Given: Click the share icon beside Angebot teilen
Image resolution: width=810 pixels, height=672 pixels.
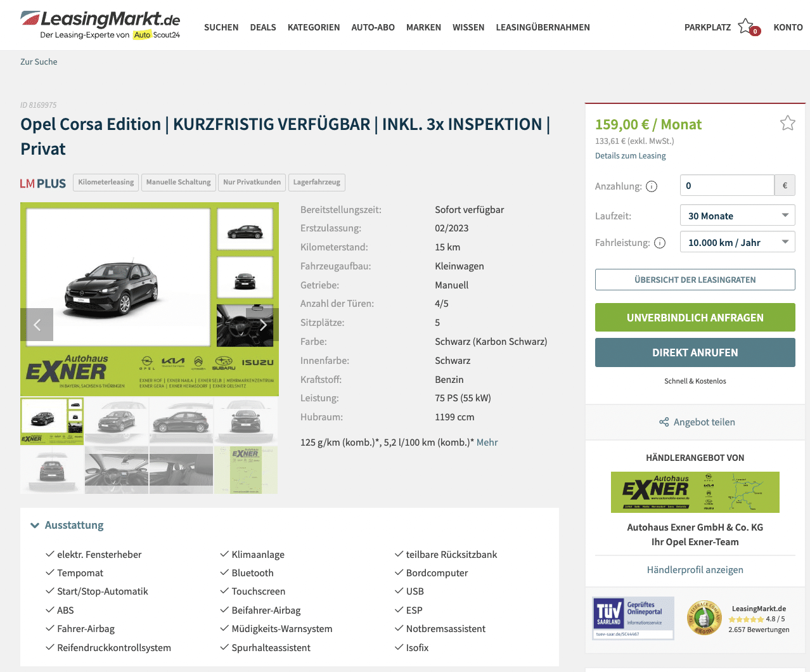Looking at the screenshot, I should (x=664, y=422).
